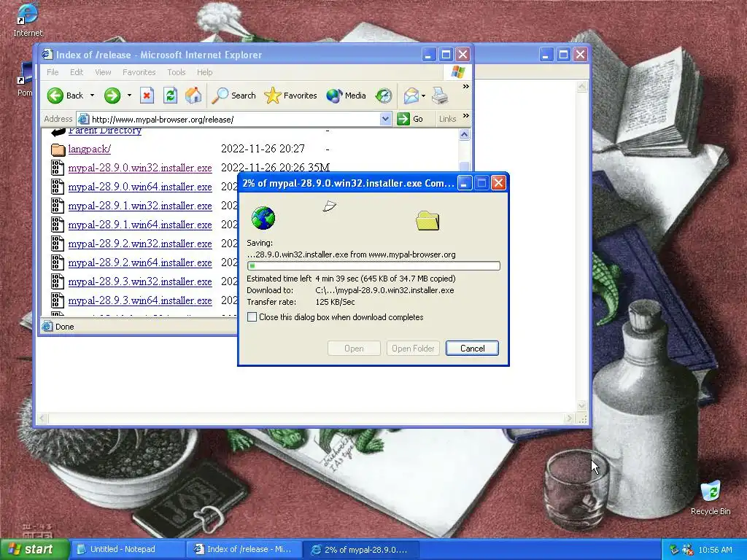Click the 10:56 AM system clock
Viewport: 747px width, 560px height.
[x=715, y=550]
